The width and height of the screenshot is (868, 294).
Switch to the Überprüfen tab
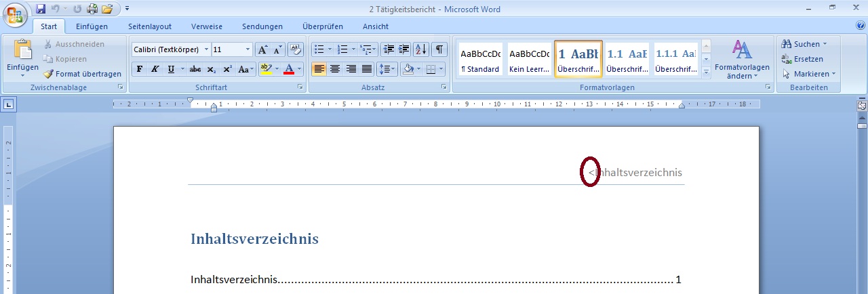(323, 26)
